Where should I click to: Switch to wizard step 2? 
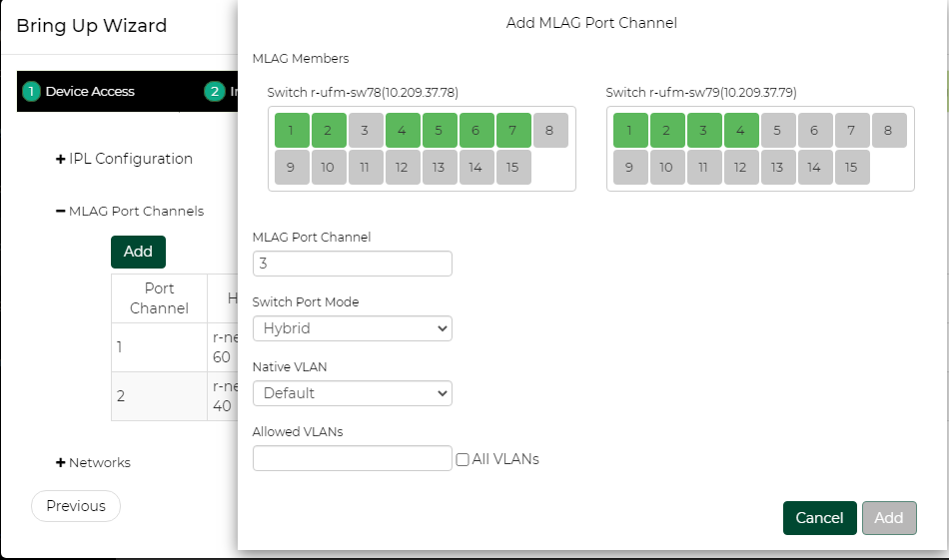[214, 91]
